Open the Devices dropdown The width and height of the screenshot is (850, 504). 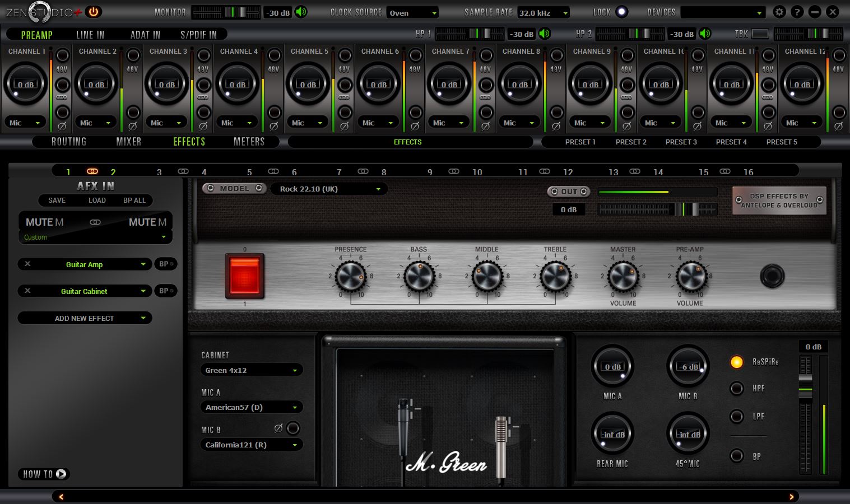pyautogui.click(x=723, y=12)
